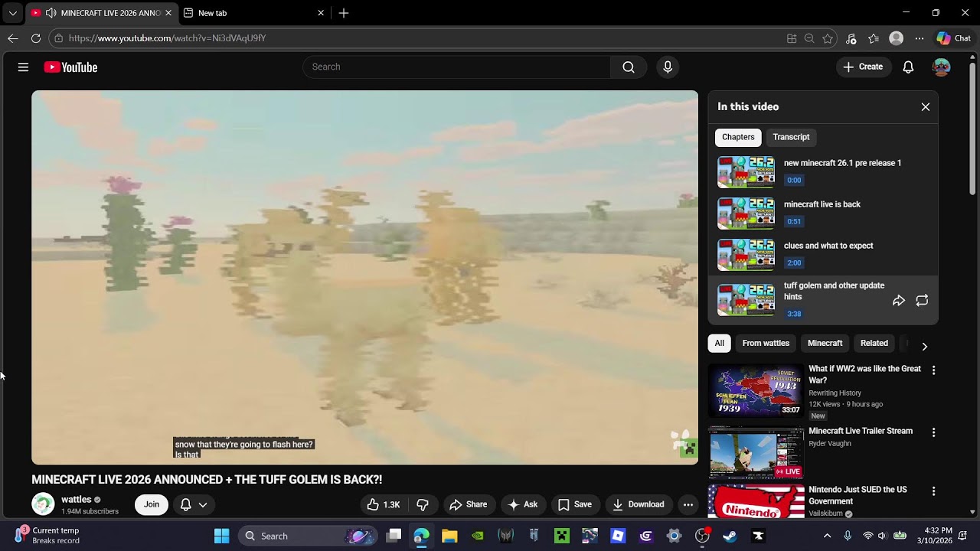The image size is (980, 551).
Task: Show hidden system tray icons
Action: click(827, 536)
